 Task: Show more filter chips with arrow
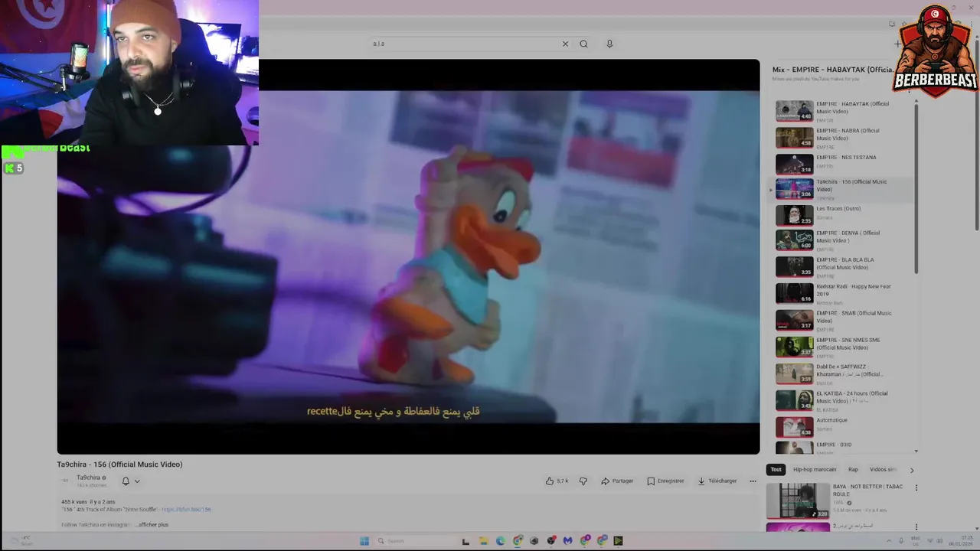pyautogui.click(x=911, y=470)
